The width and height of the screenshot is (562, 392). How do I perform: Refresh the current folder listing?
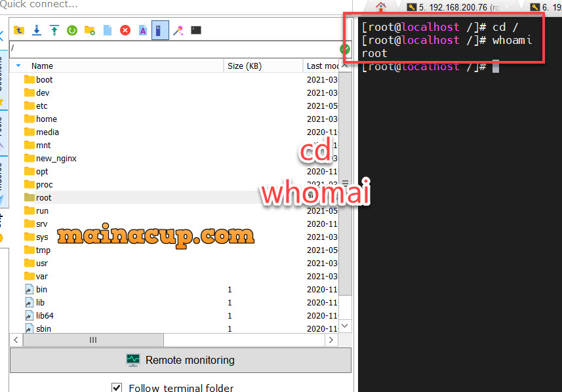(x=72, y=30)
